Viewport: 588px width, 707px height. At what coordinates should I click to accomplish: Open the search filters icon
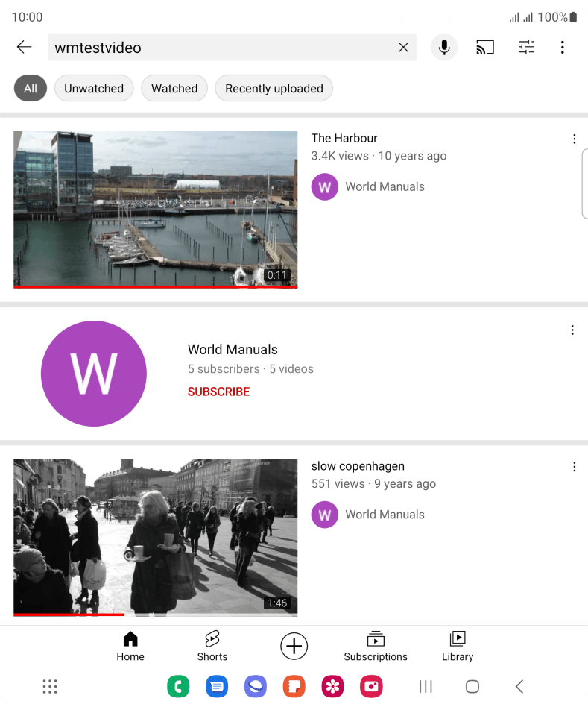[x=526, y=47]
